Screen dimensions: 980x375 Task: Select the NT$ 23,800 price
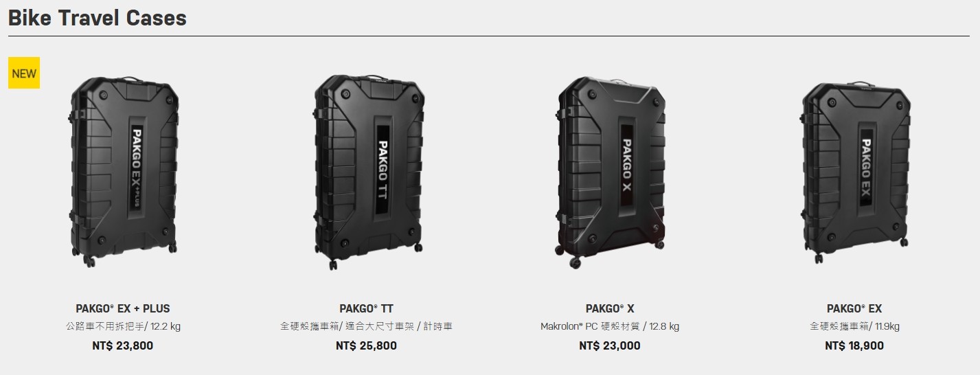point(123,345)
